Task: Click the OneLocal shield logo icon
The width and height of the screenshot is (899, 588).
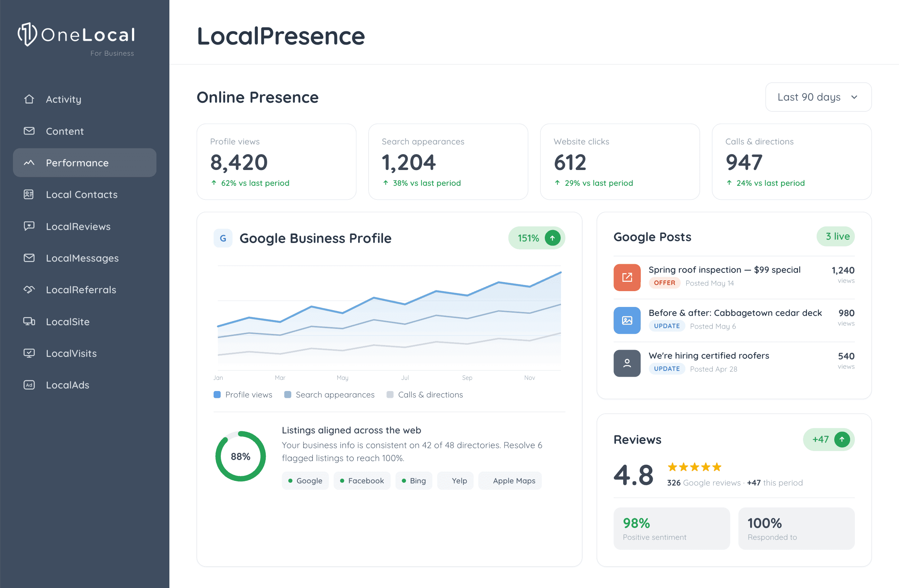Action: 28,35
